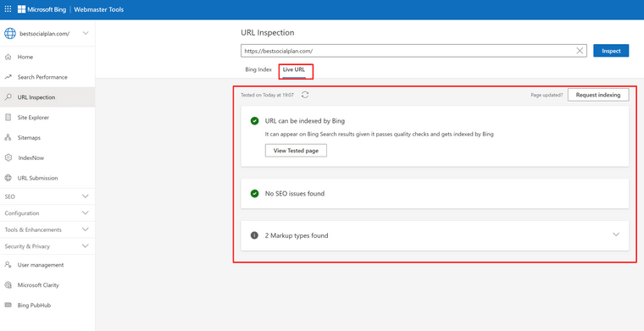Select URL Inspection in the sidebar
This screenshot has width=644, height=331.
click(47, 97)
